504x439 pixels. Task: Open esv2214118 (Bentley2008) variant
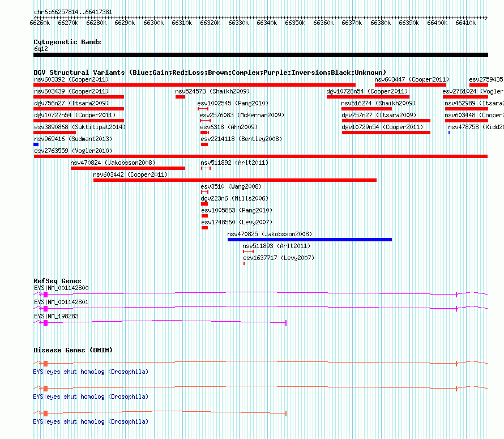(x=241, y=139)
